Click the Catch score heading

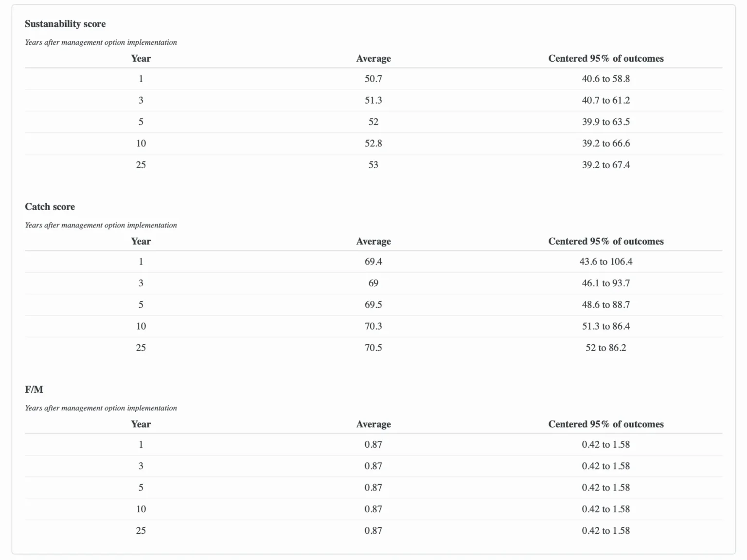pyautogui.click(x=50, y=207)
